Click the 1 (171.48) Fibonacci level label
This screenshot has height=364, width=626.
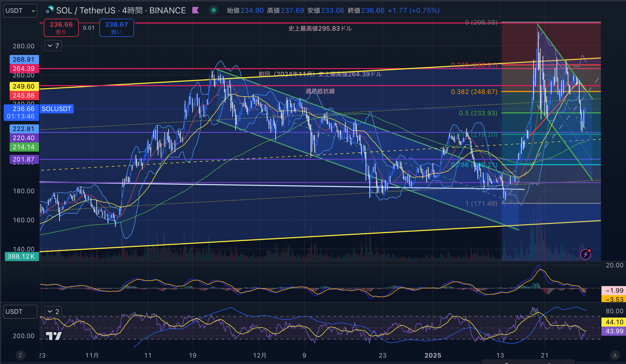pos(481,204)
